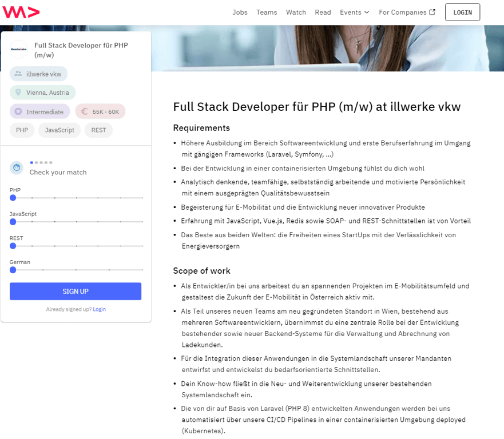Click the people icon in the illwerke vkw tag
504x439 pixels.
[18, 74]
